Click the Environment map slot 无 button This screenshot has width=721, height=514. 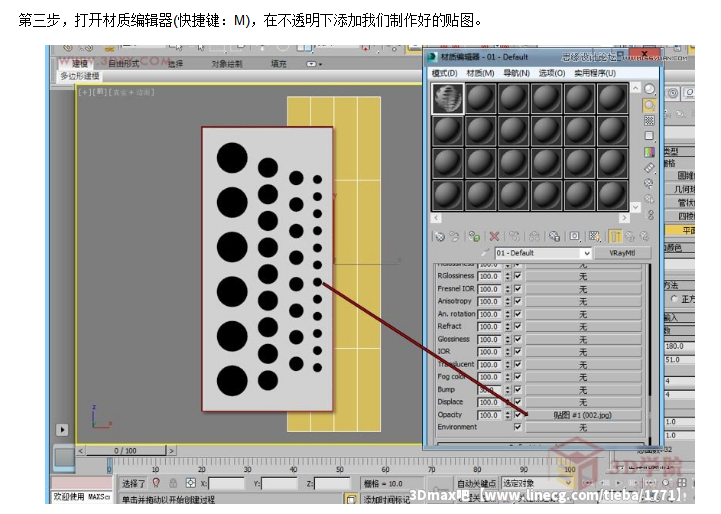click(x=583, y=428)
